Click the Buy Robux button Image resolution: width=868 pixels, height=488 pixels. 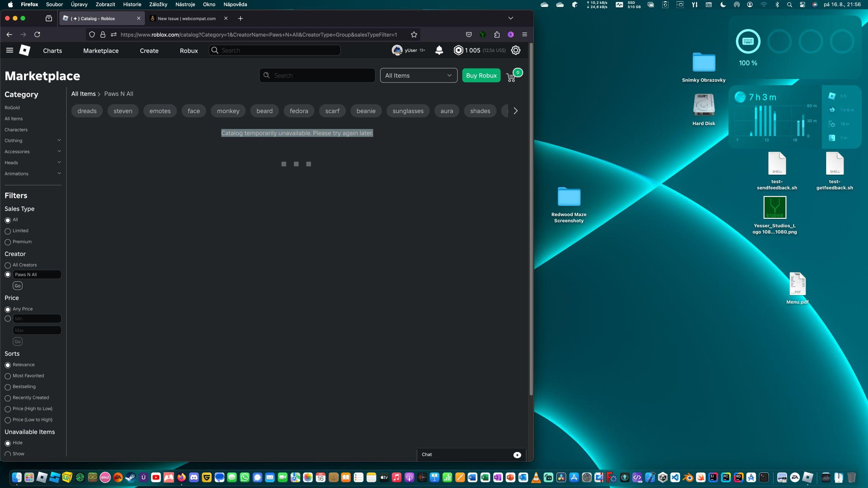[x=481, y=76]
